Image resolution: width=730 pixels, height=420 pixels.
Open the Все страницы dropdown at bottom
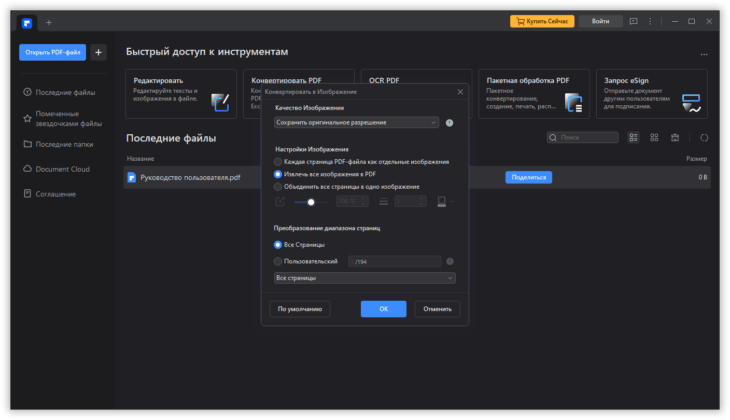(x=365, y=278)
